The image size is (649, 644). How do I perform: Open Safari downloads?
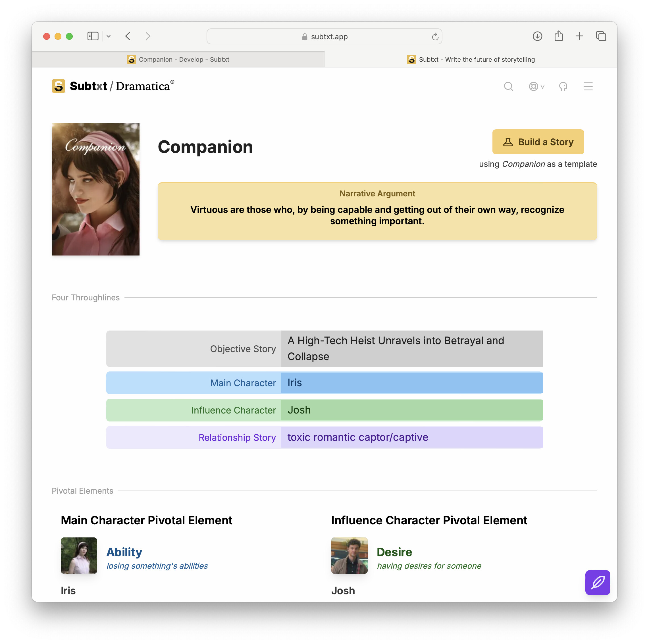(537, 36)
